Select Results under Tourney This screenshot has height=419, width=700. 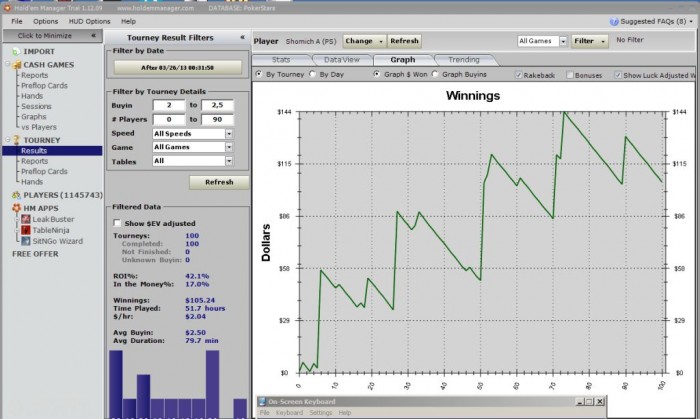coord(52,151)
